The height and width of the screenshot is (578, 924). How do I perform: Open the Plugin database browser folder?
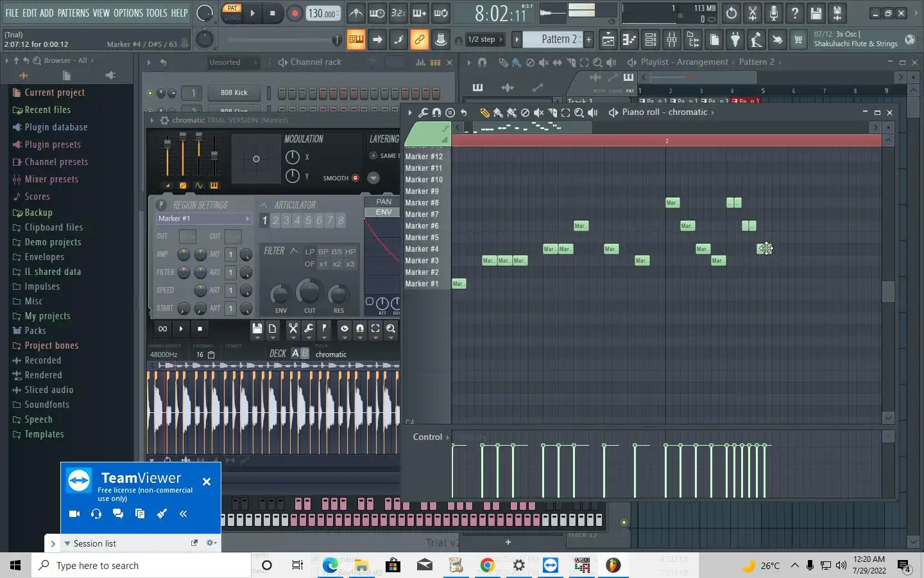pos(56,127)
